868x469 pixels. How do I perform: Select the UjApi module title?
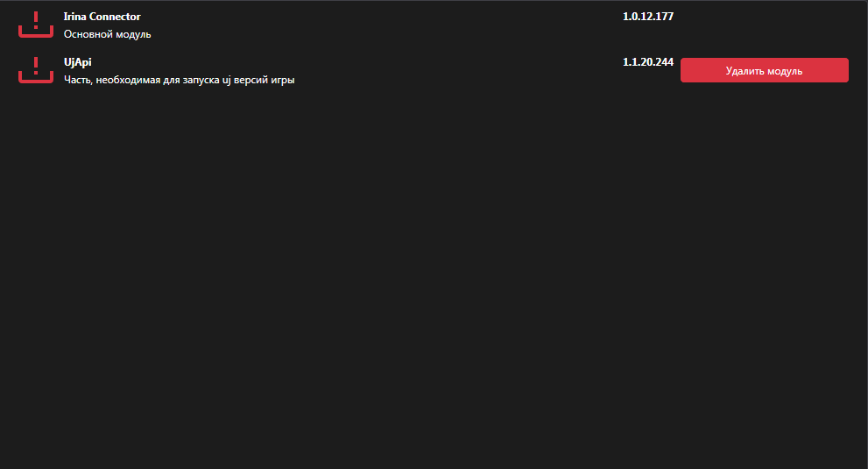pos(78,62)
